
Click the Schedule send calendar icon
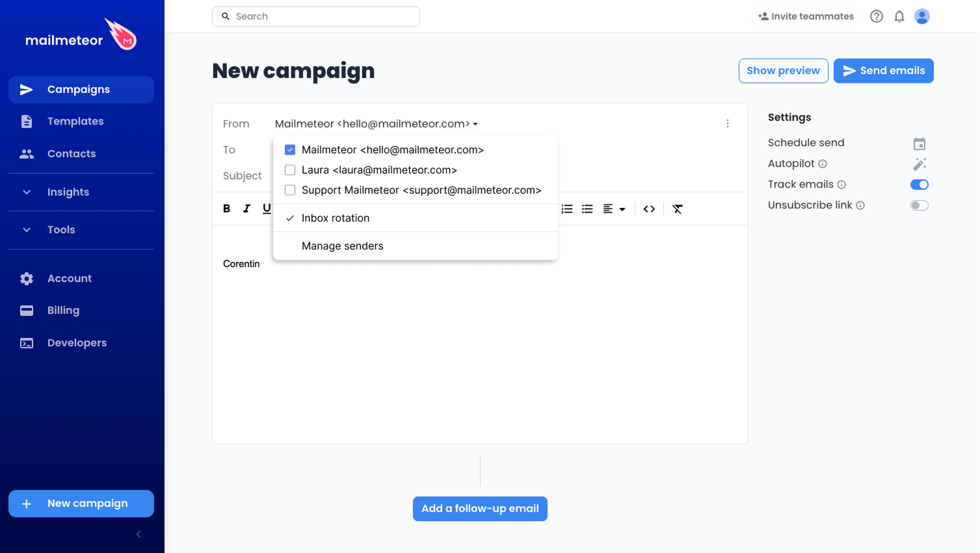pos(920,144)
